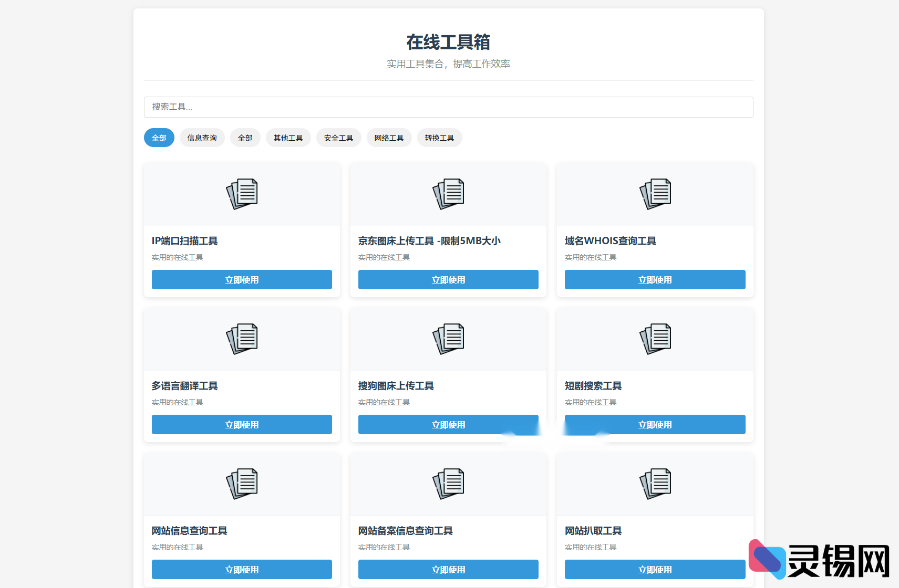Click the 京东图床上传工具 card icon
The width and height of the screenshot is (899, 588).
(x=448, y=193)
